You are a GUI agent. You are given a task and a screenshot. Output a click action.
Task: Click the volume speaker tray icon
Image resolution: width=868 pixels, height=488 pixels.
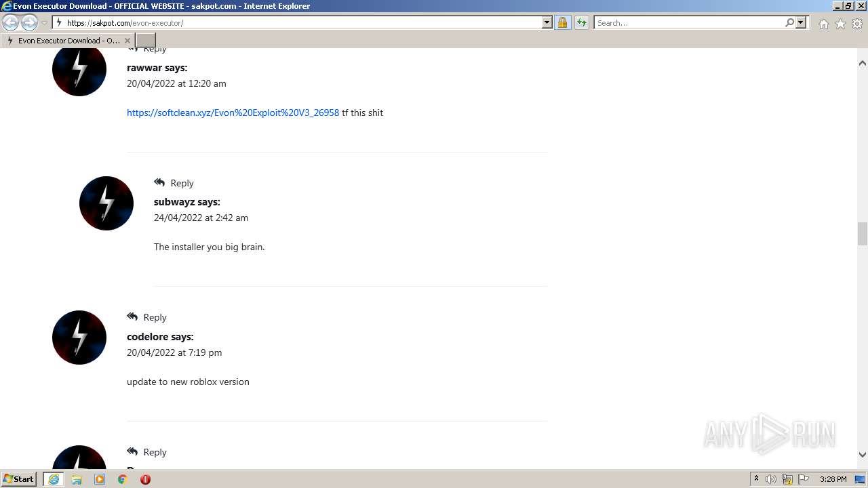(771, 479)
